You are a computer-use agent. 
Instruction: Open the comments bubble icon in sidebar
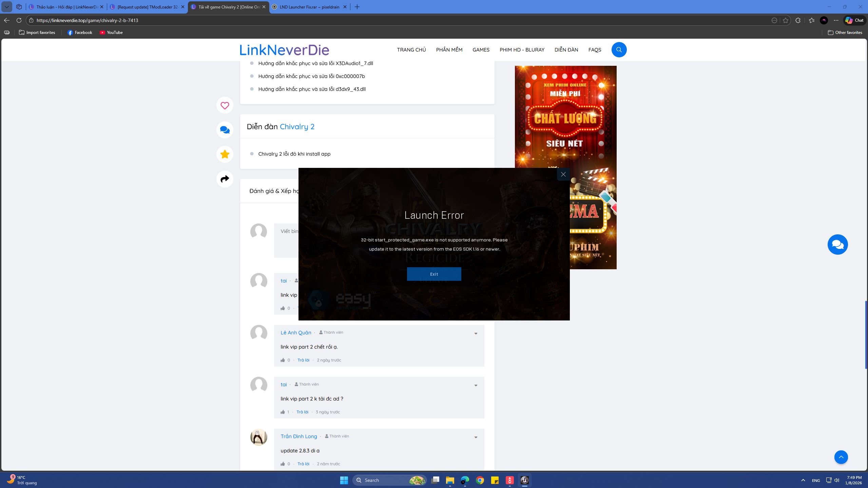[225, 130]
